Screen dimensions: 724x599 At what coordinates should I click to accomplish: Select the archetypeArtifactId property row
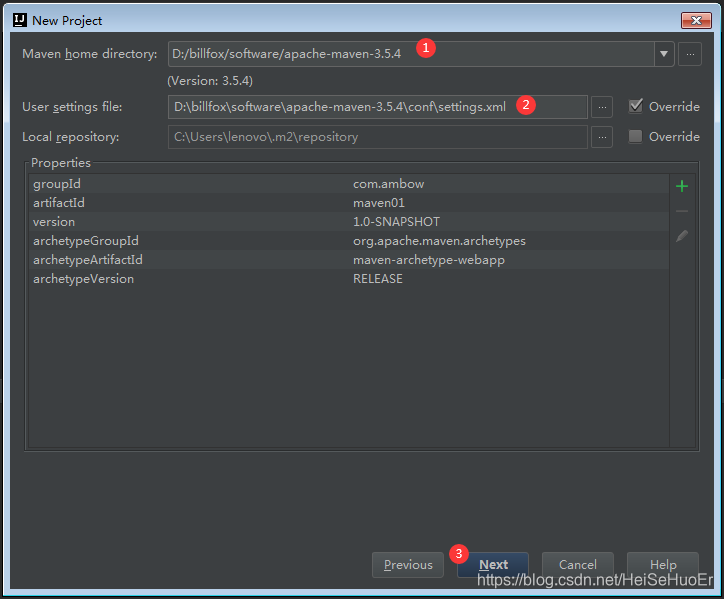(349, 260)
